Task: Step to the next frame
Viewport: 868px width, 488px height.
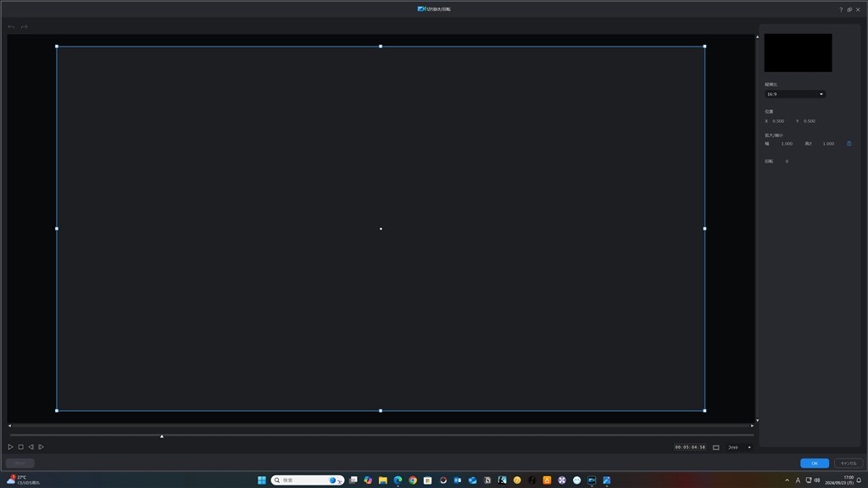Action: pyautogui.click(x=41, y=447)
